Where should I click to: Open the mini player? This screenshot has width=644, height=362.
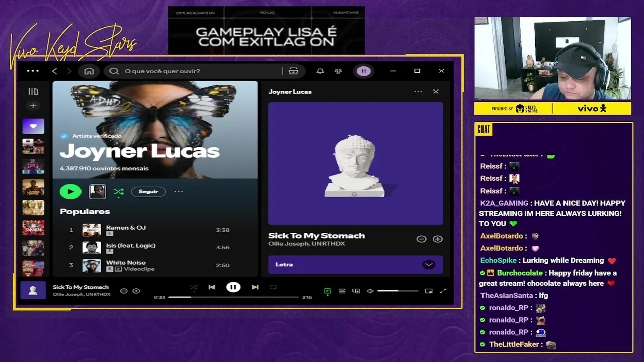pyautogui.click(x=429, y=291)
